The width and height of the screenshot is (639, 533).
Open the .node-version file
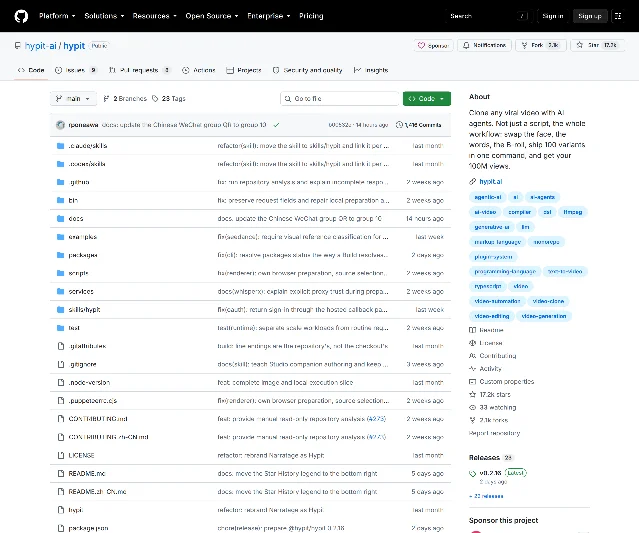click(89, 382)
